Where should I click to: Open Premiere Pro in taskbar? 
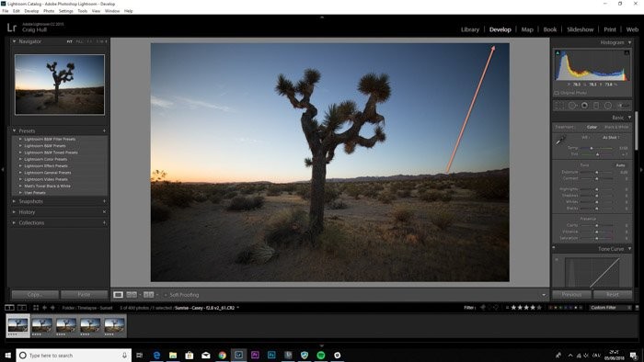(255, 355)
